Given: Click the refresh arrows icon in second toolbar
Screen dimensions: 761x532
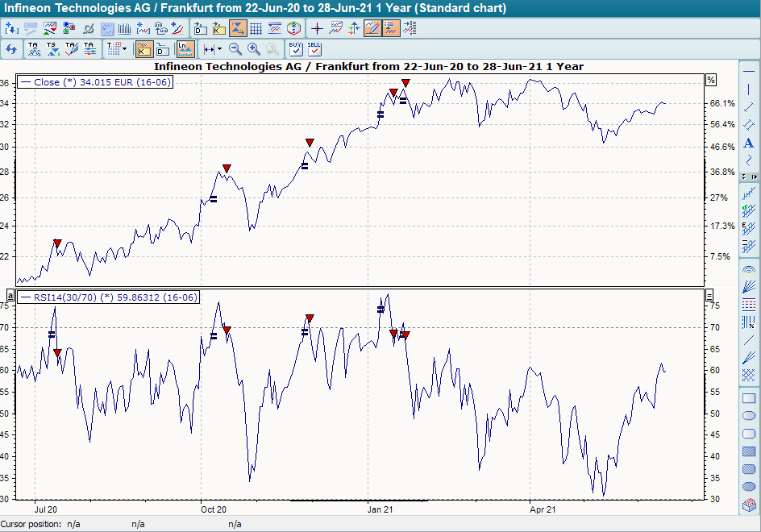Looking at the screenshot, I should (10, 49).
